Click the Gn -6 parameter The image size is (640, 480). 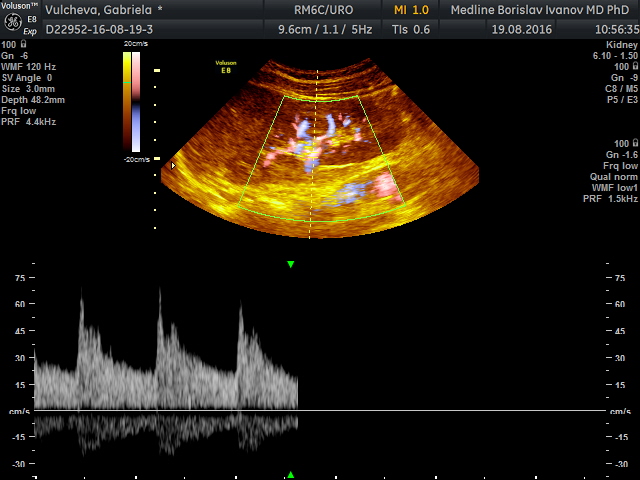[15, 56]
